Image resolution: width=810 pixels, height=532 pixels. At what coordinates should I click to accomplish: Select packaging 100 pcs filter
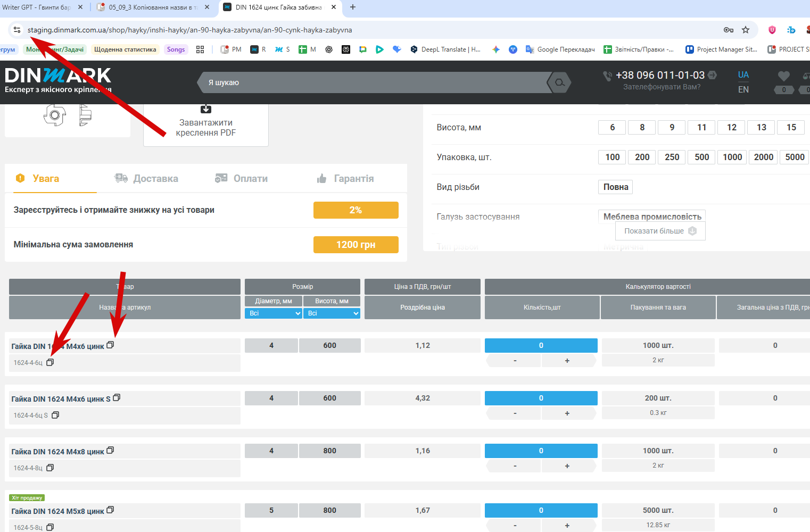613,157
